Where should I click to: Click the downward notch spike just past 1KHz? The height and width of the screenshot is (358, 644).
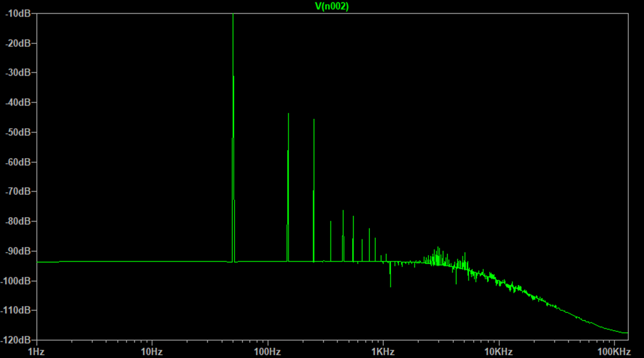tap(390, 284)
